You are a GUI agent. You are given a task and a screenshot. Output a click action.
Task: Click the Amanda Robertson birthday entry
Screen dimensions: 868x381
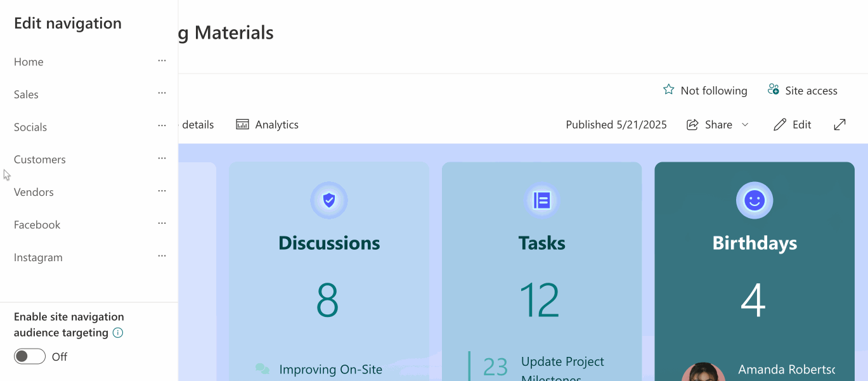(786, 369)
